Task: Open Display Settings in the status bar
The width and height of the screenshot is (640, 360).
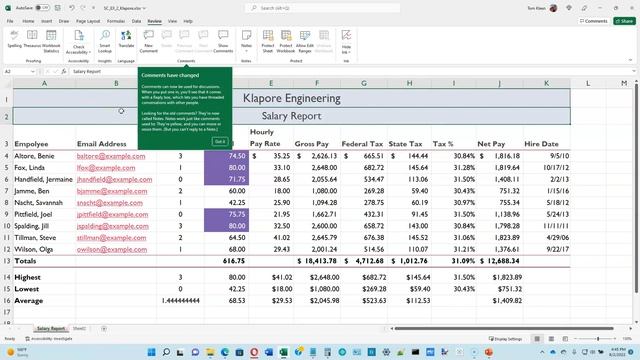Action: (x=505, y=339)
